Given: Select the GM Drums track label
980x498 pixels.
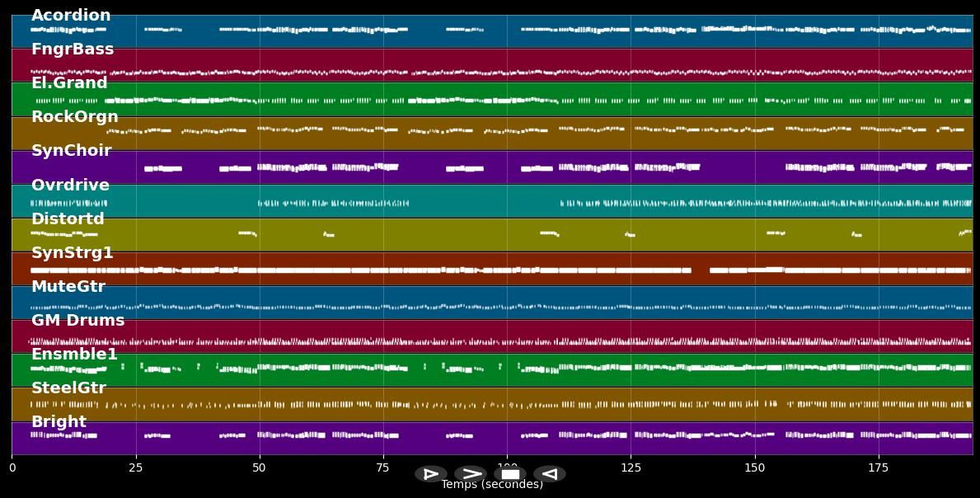Looking at the screenshot, I should click(x=78, y=321).
